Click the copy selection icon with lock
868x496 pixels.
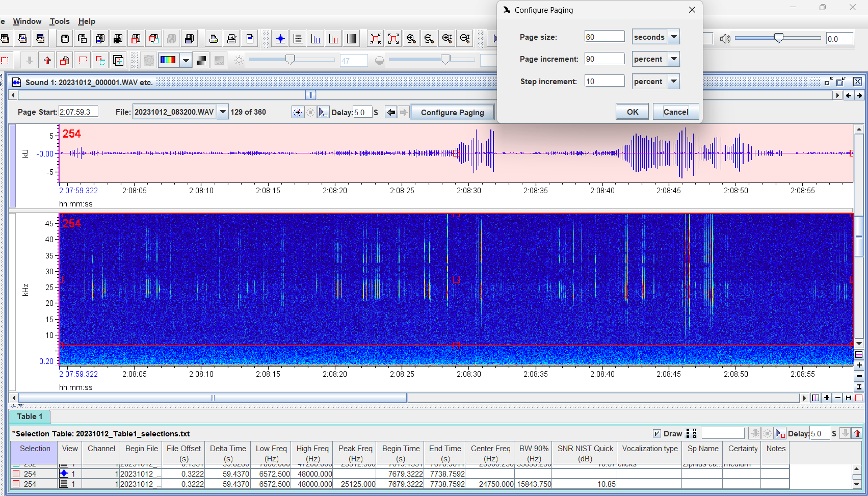pos(65,61)
